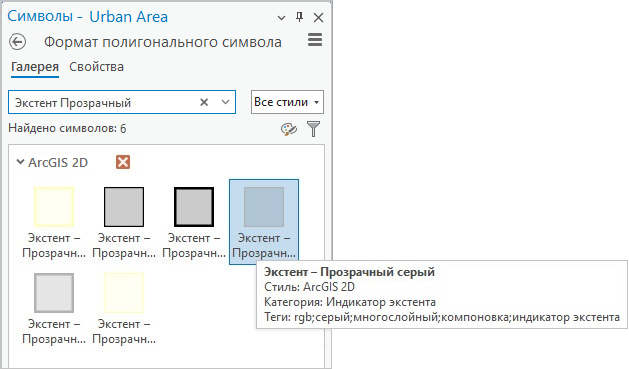
Task: Select light gray Экстент symbol in second row
Action: [54, 308]
